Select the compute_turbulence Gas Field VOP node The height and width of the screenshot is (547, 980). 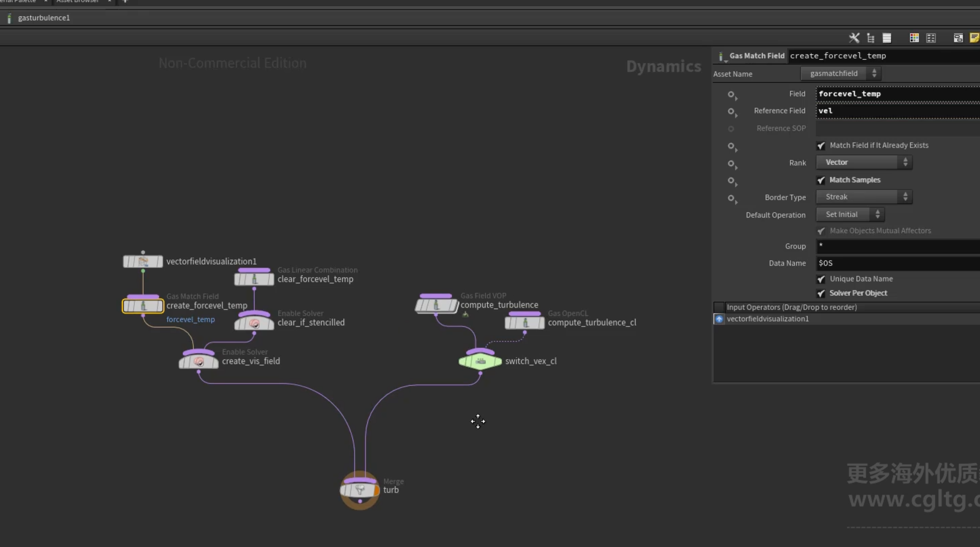coord(436,305)
